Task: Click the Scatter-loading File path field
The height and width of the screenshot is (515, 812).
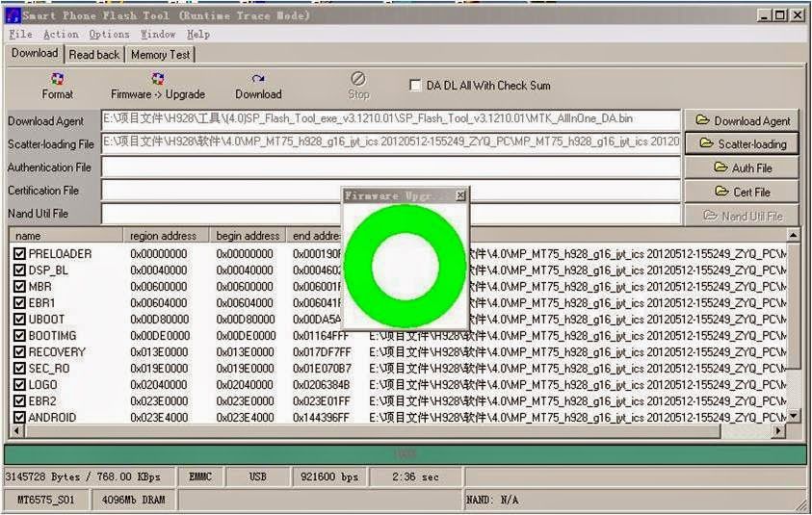Action: coord(390,143)
